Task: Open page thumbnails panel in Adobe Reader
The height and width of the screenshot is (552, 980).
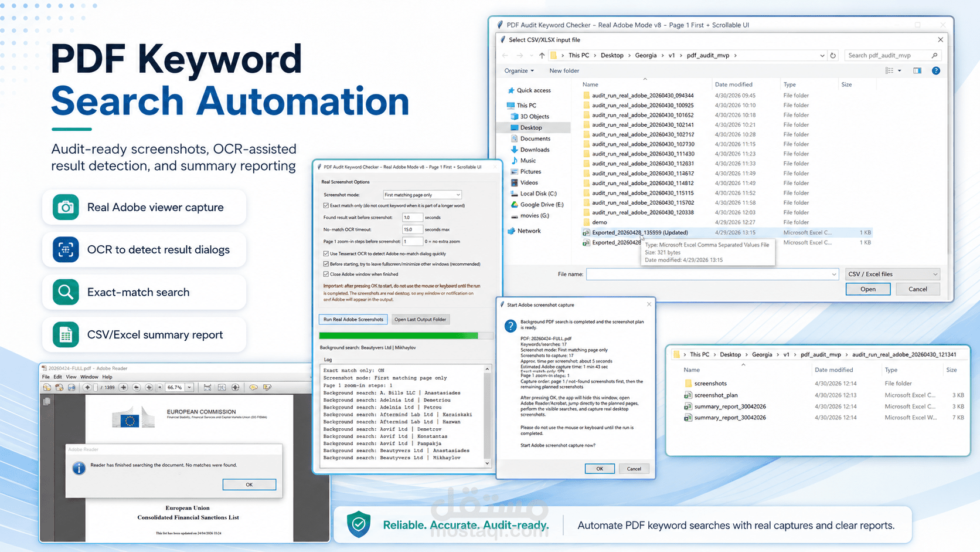Action: coord(47,402)
